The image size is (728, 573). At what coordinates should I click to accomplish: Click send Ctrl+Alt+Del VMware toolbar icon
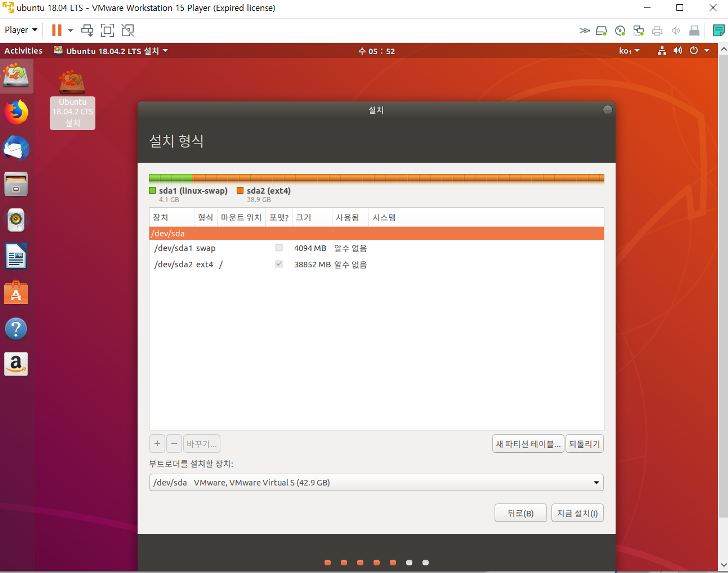pos(87,30)
